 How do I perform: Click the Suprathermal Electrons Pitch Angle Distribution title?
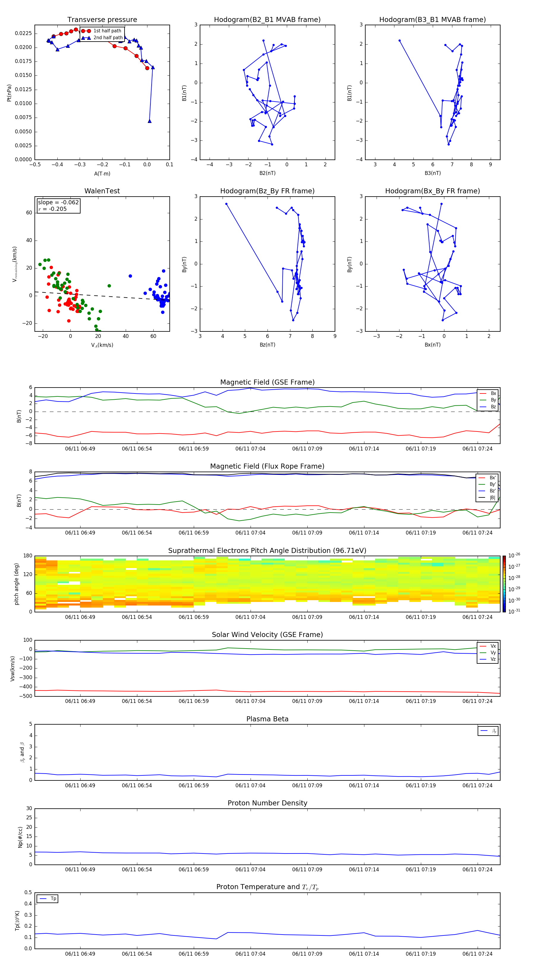coord(267,551)
